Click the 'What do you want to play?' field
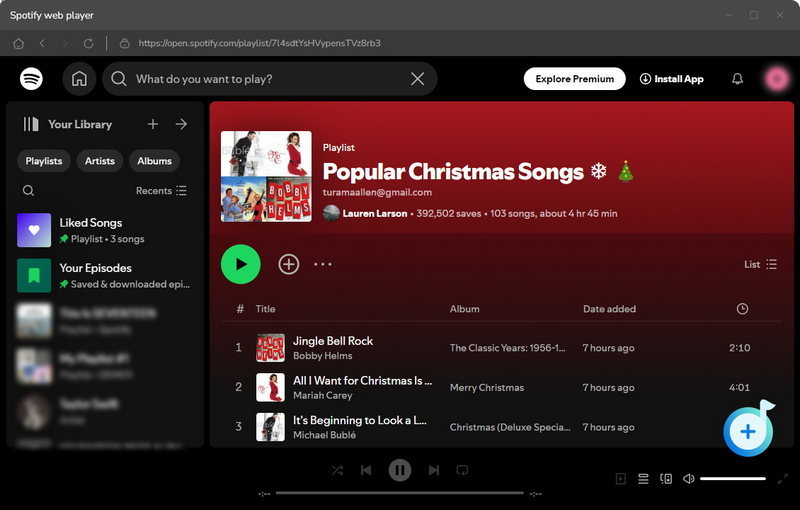This screenshot has width=800, height=510. coord(269,79)
